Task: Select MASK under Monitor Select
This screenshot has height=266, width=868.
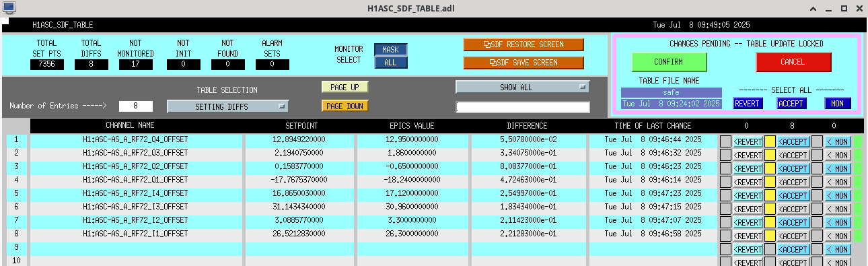Action: [x=391, y=50]
